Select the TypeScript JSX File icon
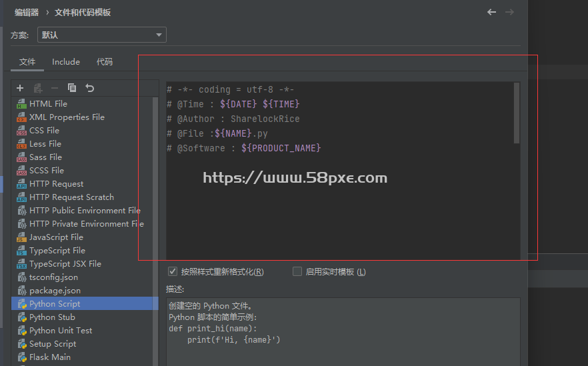Viewport: 588px width, 366px height. click(x=22, y=264)
